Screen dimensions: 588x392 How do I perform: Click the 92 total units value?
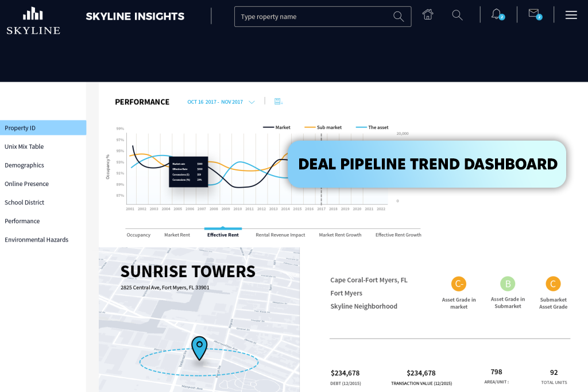pos(554,372)
